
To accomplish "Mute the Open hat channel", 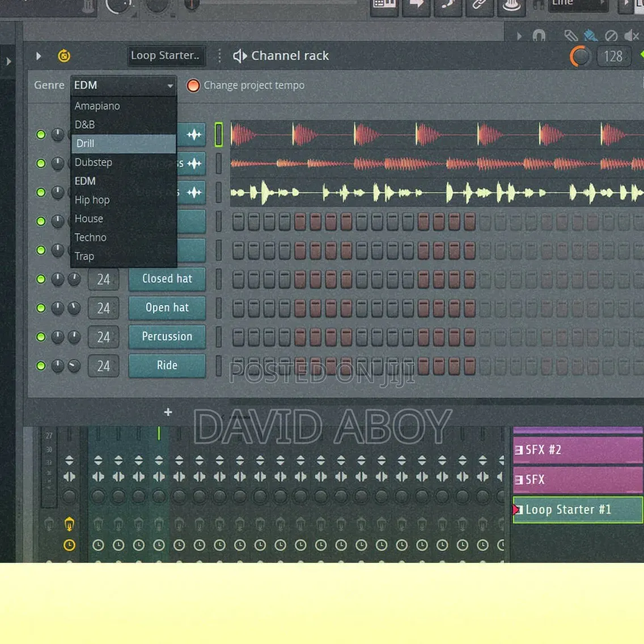I will tap(41, 308).
